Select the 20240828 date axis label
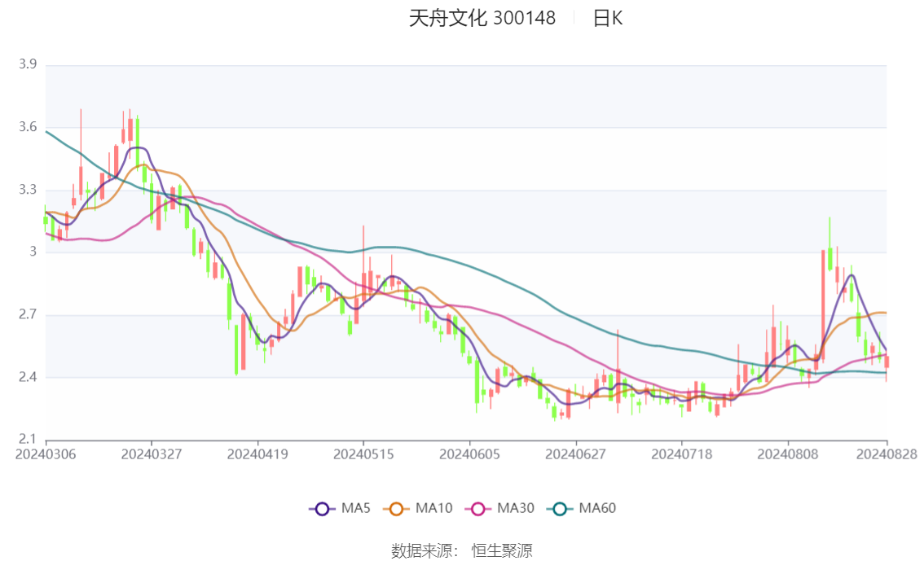Screen dimensions: 924x561 coord(887,454)
